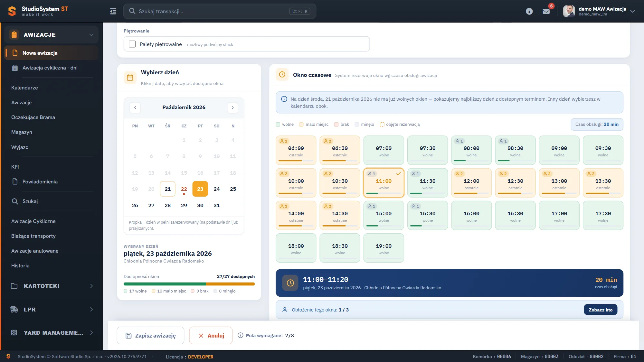Expand the KARTOTEKI section arrow

coord(91,286)
